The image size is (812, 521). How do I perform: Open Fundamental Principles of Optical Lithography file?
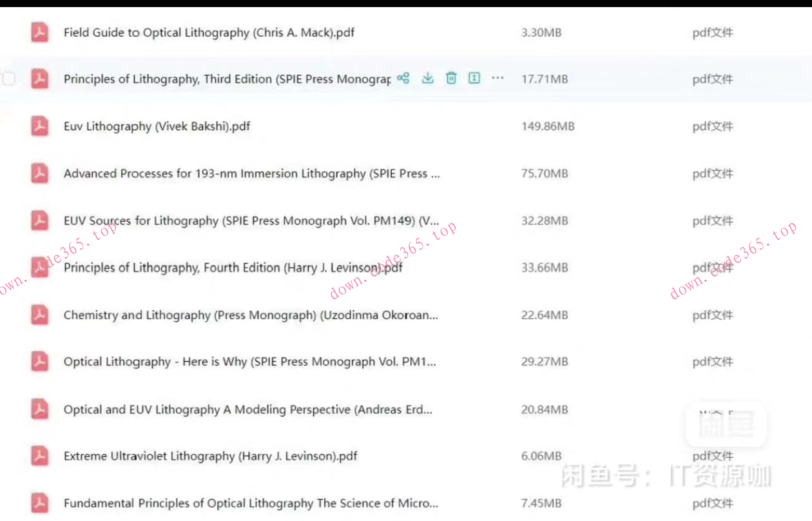pos(251,503)
